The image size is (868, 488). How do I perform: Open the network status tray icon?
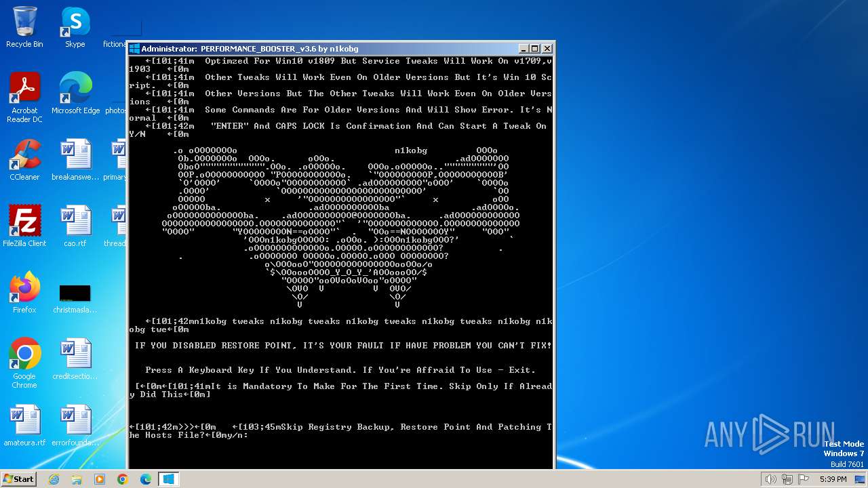tap(787, 479)
